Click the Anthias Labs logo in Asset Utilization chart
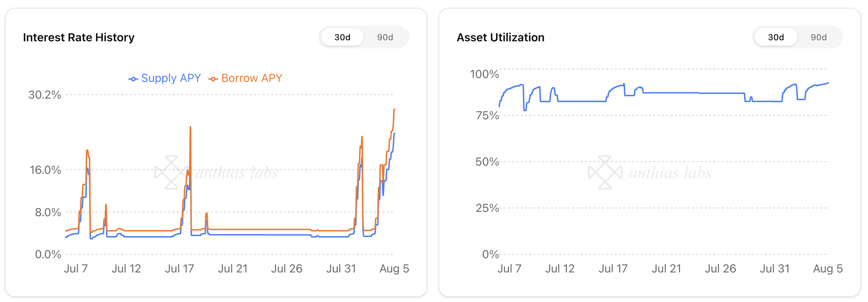868x302 pixels. (x=605, y=172)
